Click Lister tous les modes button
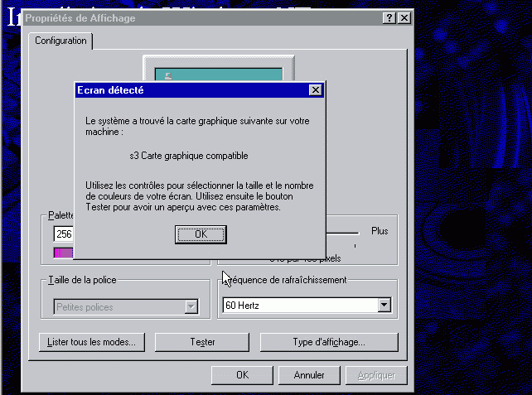 coord(92,342)
